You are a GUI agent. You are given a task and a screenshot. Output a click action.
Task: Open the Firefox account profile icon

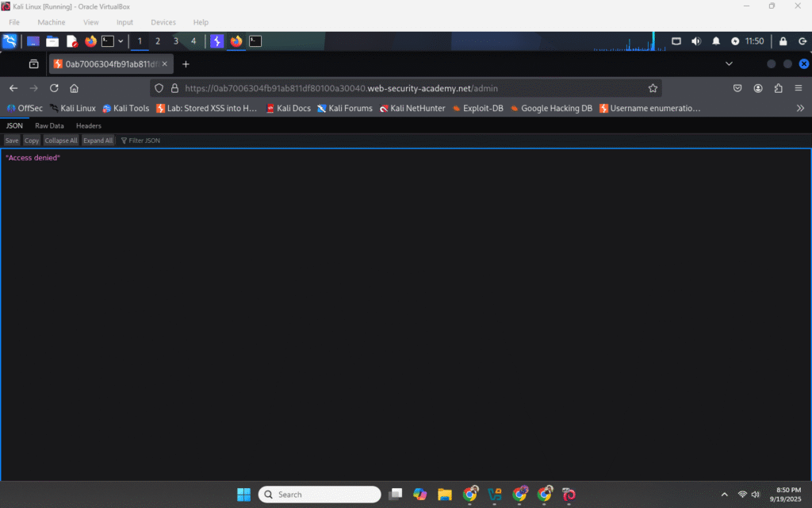[x=758, y=88]
